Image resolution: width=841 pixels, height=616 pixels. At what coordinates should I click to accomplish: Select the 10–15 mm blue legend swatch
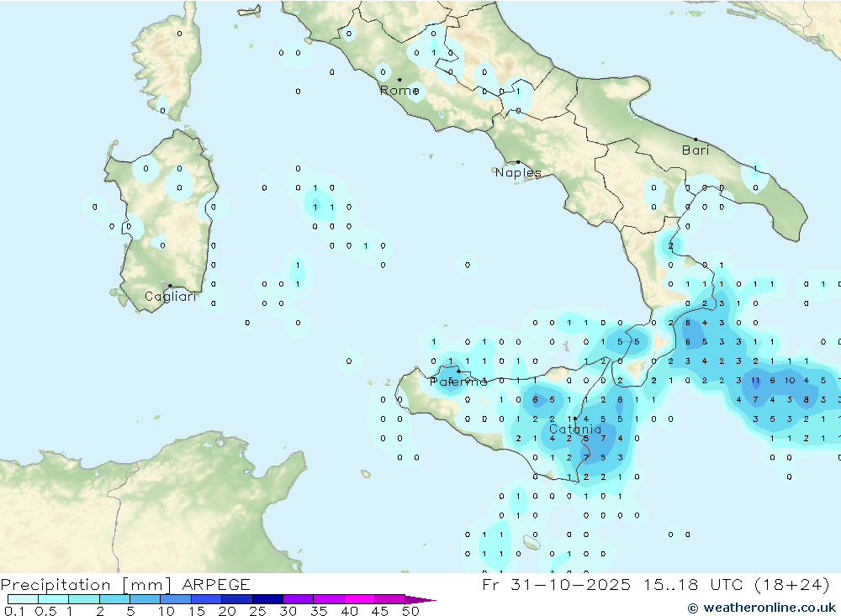176,599
